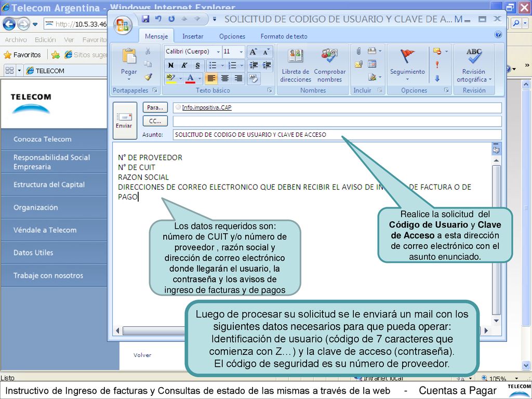This screenshot has width=532, height=399.
Task: Copy the selection with the copy icon
Action: pyautogui.click(x=148, y=64)
